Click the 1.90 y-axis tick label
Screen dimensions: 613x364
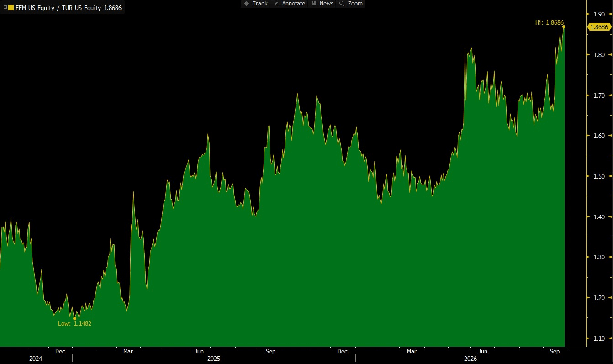pyautogui.click(x=599, y=14)
